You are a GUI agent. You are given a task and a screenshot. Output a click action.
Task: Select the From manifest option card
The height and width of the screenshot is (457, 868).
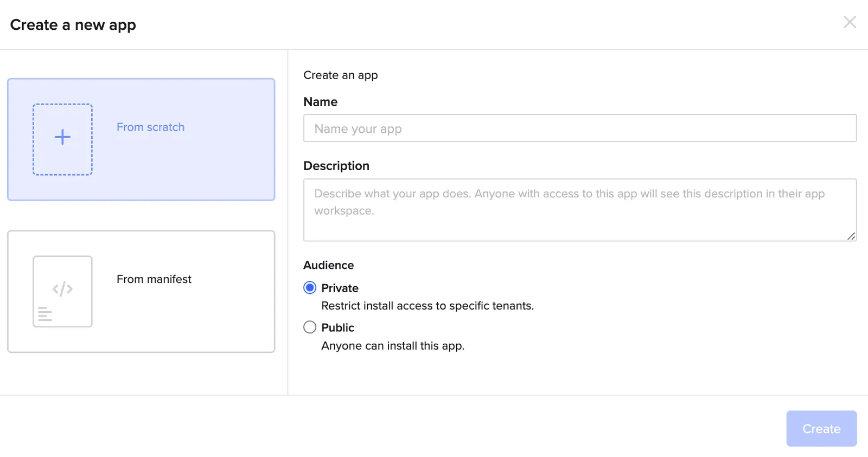(141, 292)
